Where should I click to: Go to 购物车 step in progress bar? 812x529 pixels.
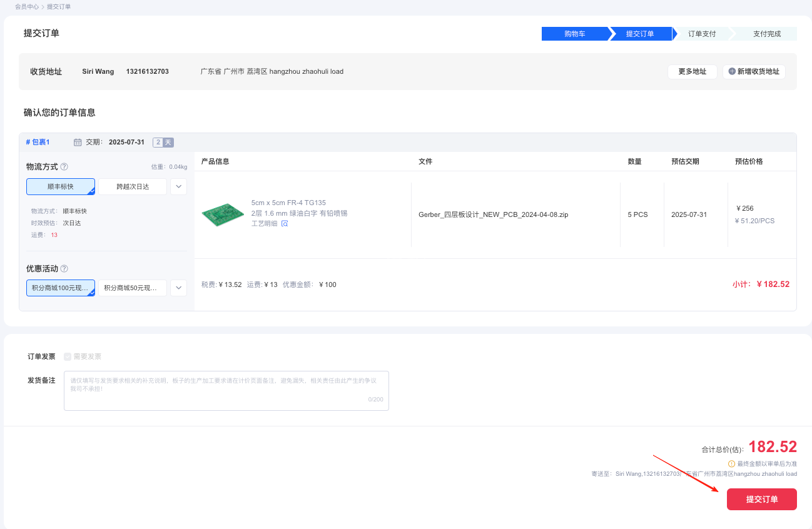coord(574,34)
